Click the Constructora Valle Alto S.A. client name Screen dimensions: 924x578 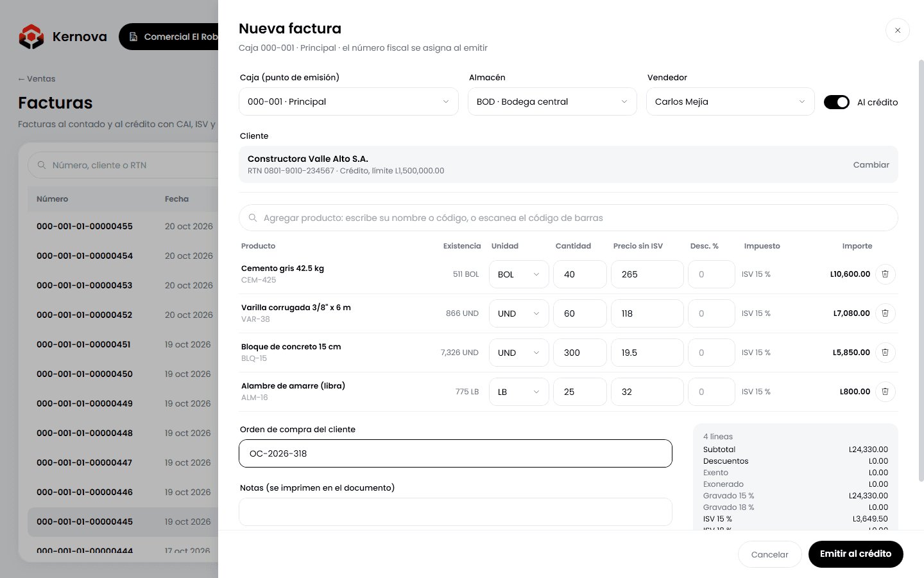click(308, 159)
